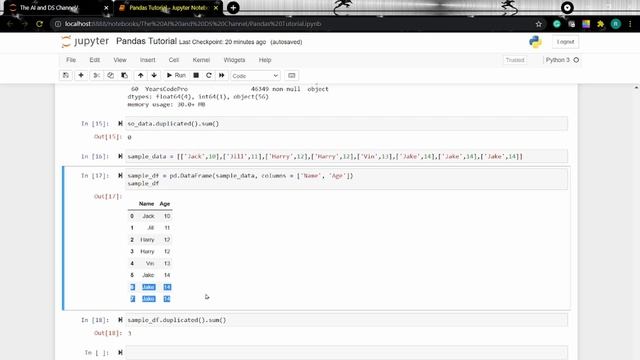Image resolution: width=640 pixels, height=360 pixels.
Task: Click the view site information icon
Action: point(58,24)
